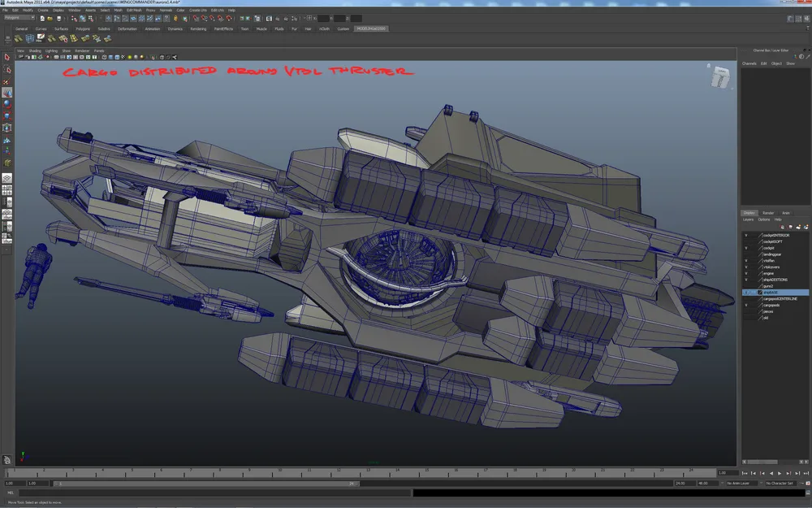This screenshot has height=508, width=812.
Task: Toggle visibility of cargopods layer
Action: click(x=746, y=305)
